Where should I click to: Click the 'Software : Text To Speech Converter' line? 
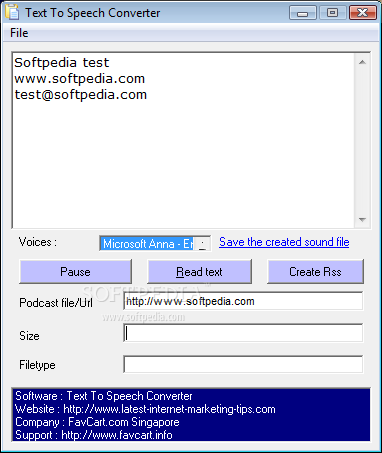point(104,396)
